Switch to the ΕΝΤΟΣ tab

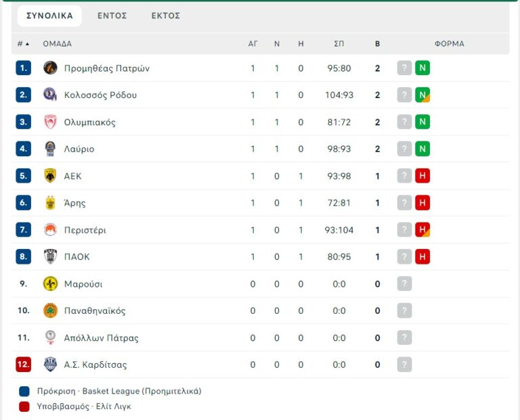pyautogui.click(x=112, y=16)
